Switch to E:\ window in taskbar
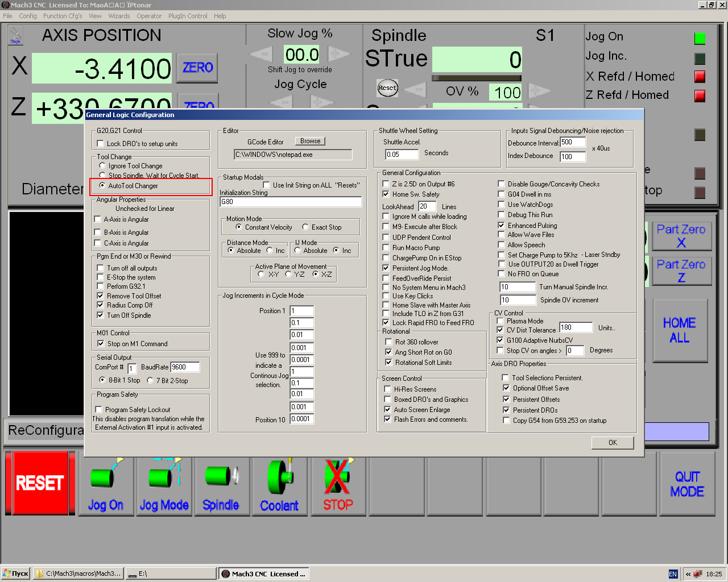The height and width of the screenshot is (582, 728). click(x=171, y=573)
